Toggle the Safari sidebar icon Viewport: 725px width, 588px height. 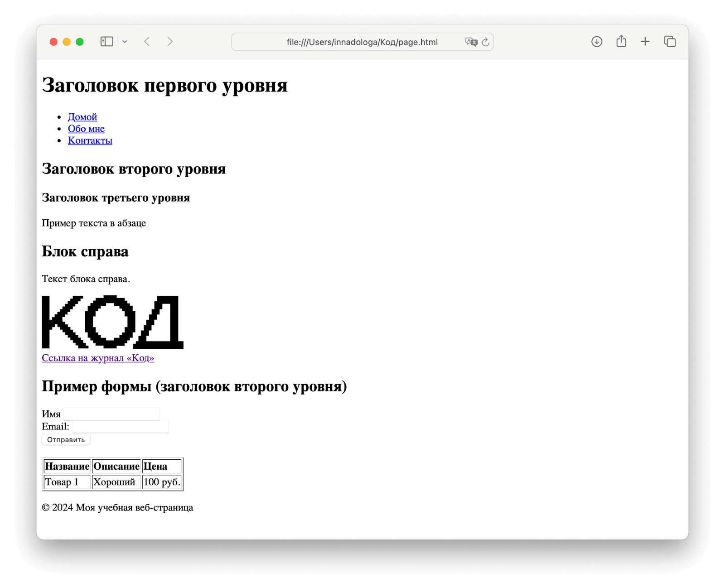click(x=106, y=42)
